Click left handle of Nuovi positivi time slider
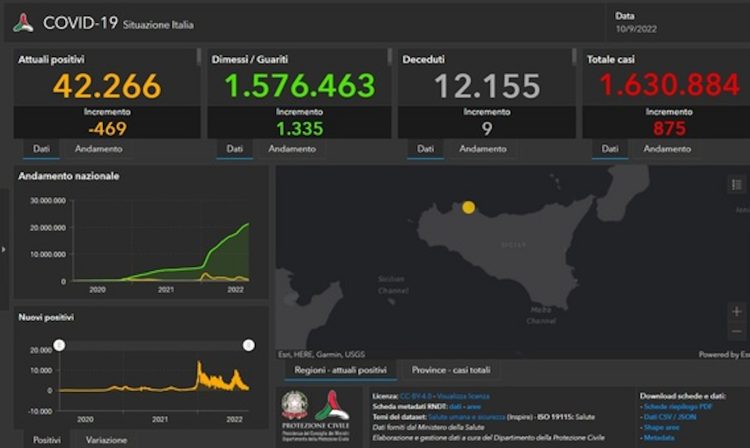The image size is (750, 448). click(x=59, y=345)
